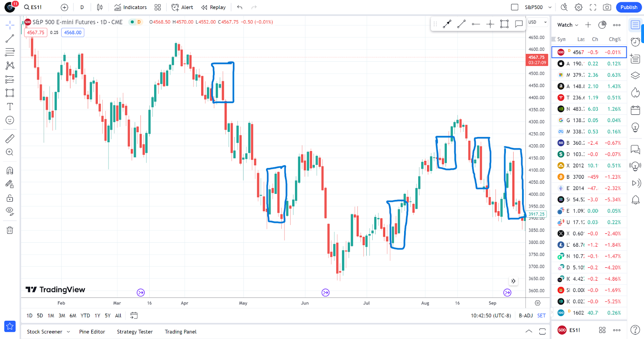The height and width of the screenshot is (339, 644).
Task: Toggle hide all drawings eye icon
Action: [10, 211]
